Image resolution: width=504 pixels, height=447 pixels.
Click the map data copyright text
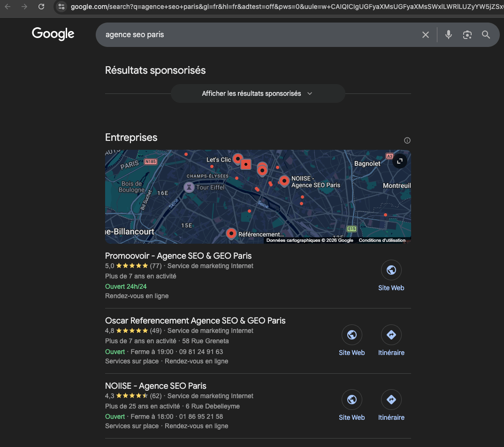click(310, 240)
